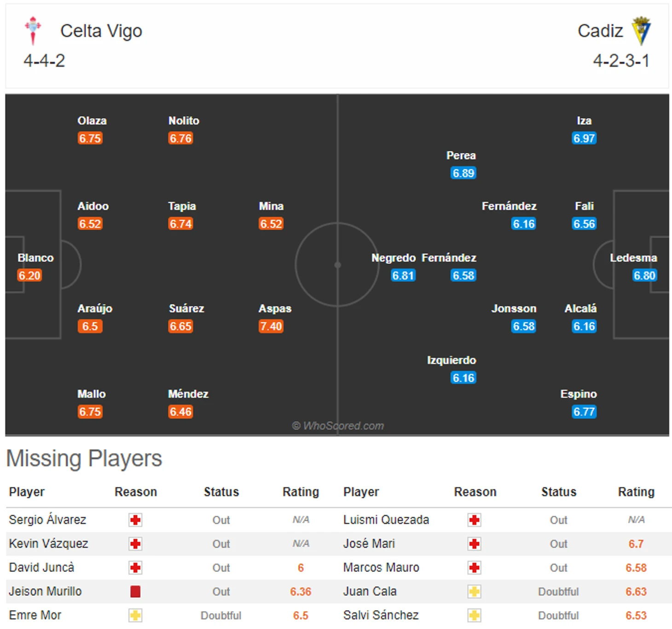Screen dimensions: 672x629
Task: Click the right Status column header
Action: 559,492
